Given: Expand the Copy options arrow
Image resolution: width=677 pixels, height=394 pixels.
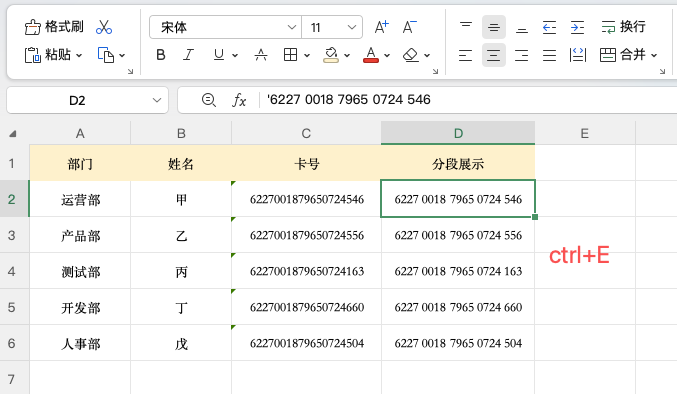Looking at the screenshot, I should point(122,56).
